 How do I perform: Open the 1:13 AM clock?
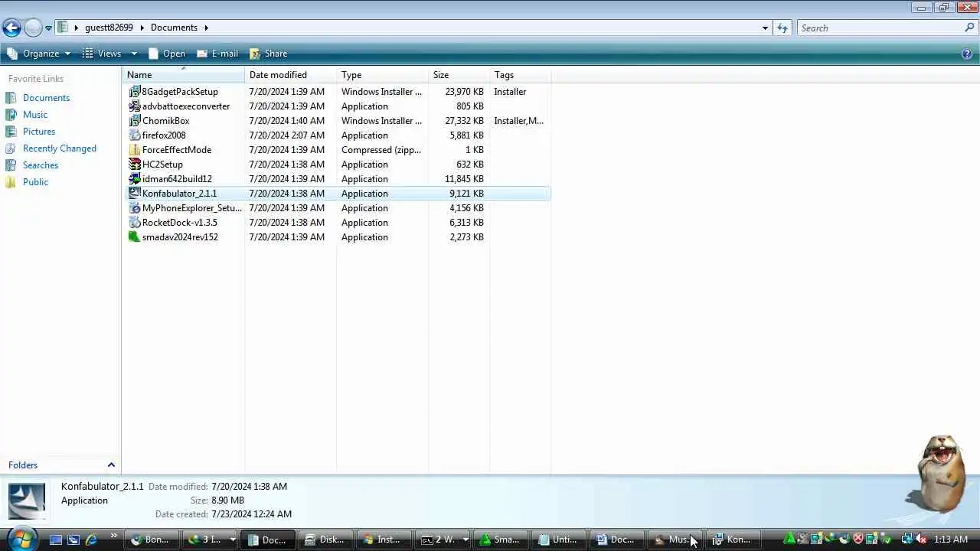tap(951, 540)
